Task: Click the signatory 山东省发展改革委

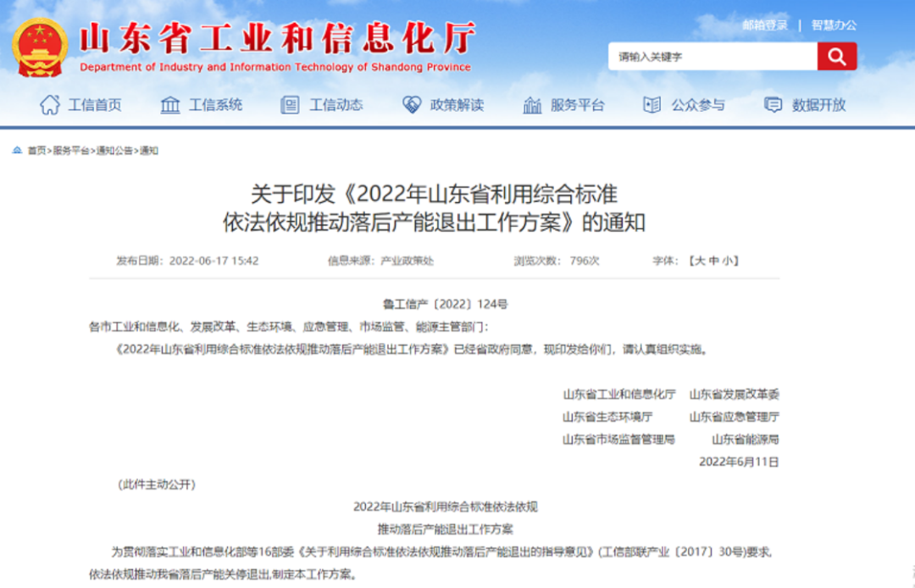Action: pyautogui.click(x=734, y=394)
